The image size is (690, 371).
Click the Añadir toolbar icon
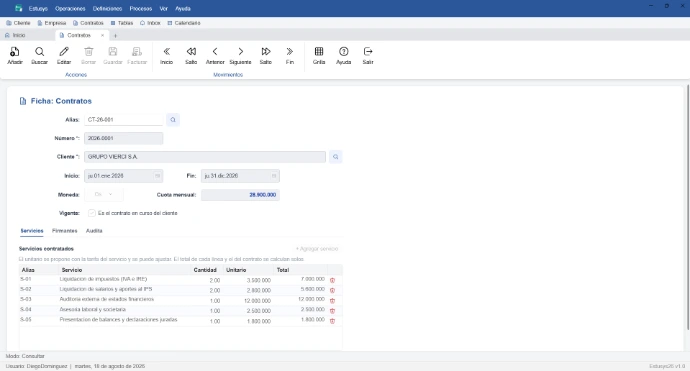(15, 55)
